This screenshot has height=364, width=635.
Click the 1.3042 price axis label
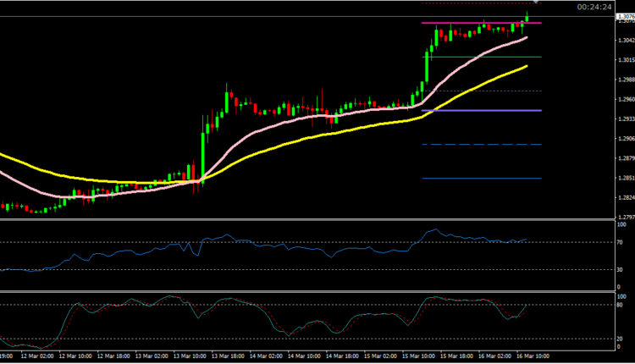tap(625, 40)
